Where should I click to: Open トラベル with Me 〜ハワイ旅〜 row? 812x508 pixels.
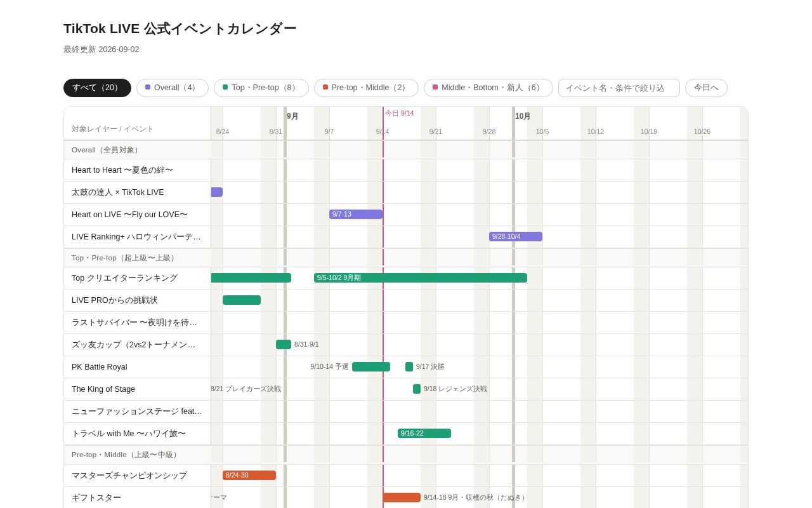[x=138, y=434]
